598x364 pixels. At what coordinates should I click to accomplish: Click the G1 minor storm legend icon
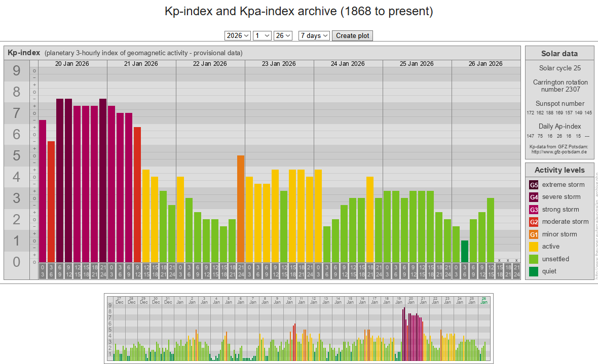tap(534, 234)
